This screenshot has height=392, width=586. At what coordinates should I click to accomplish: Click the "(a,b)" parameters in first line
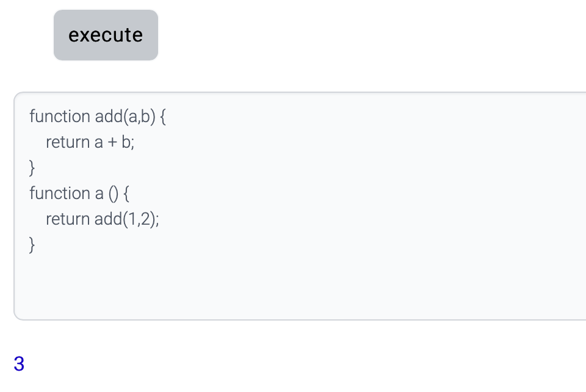point(140,116)
